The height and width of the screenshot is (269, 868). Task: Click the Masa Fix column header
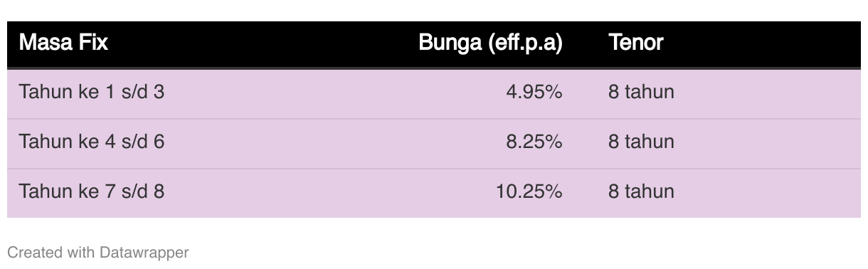pos(63,43)
